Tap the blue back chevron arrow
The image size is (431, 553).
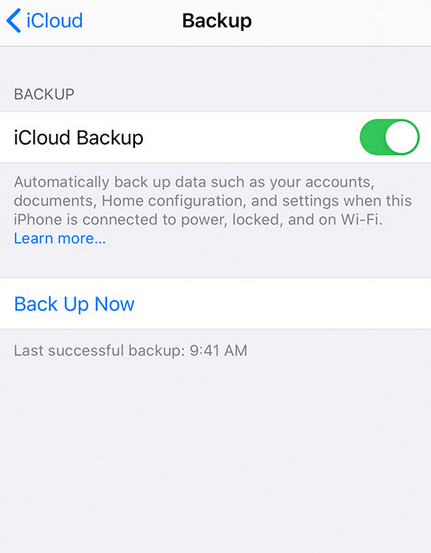[13, 20]
